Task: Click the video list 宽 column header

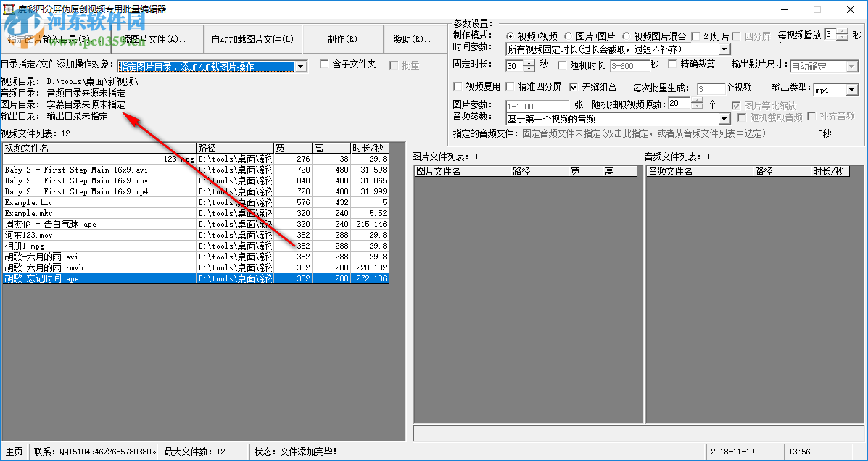Action: (293, 149)
